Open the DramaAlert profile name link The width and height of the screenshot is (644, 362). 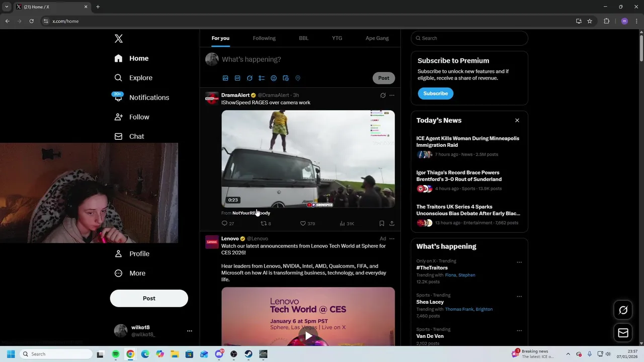tap(235, 95)
